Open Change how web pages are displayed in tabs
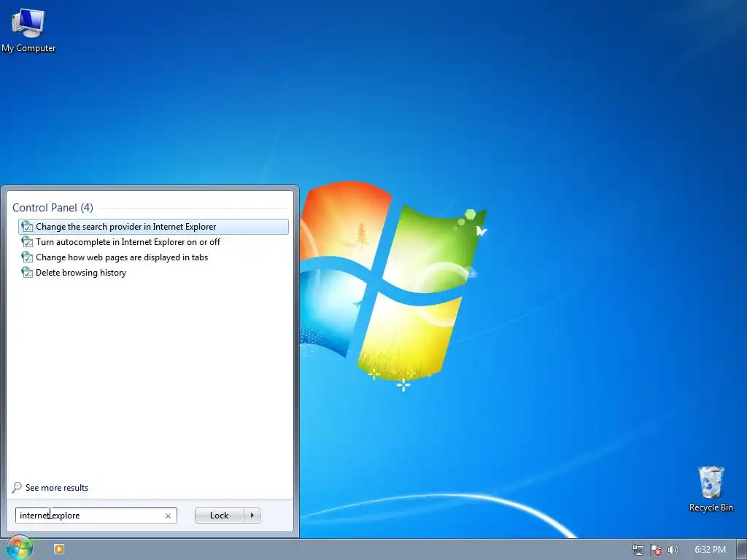 pyautogui.click(x=153, y=257)
